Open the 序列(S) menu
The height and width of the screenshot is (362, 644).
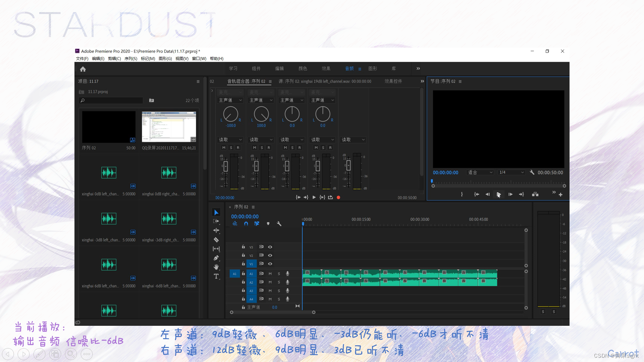pos(131,59)
